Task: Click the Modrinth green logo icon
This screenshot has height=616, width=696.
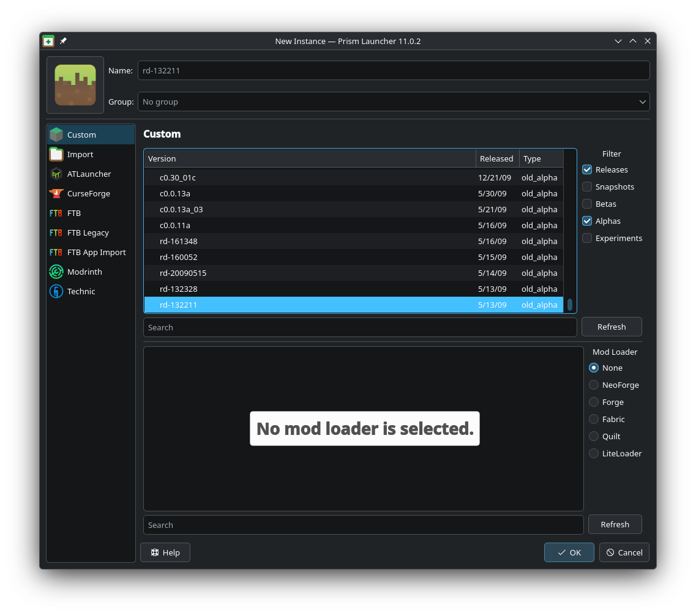Action: (x=56, y=272)
